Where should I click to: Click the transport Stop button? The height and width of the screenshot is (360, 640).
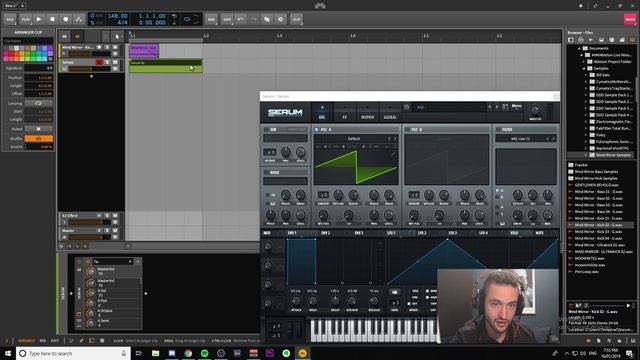(52, 19)
